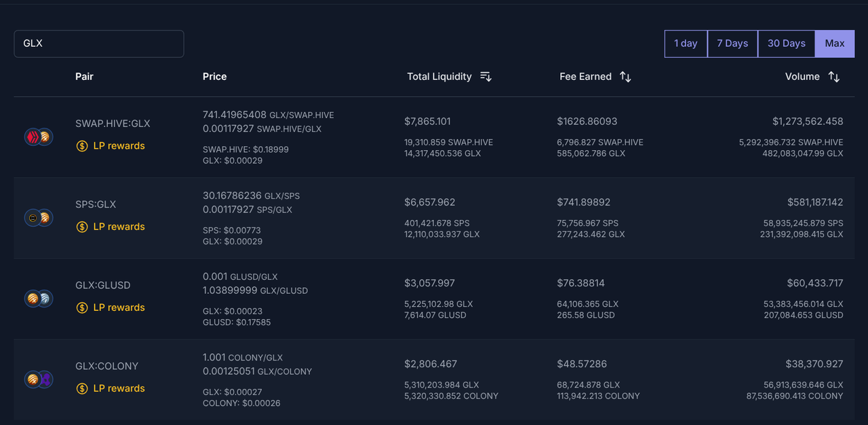Screen dimensions: 868x425
Task: Click total liquidity $7,865.101
Action: (x=427, y=122)
